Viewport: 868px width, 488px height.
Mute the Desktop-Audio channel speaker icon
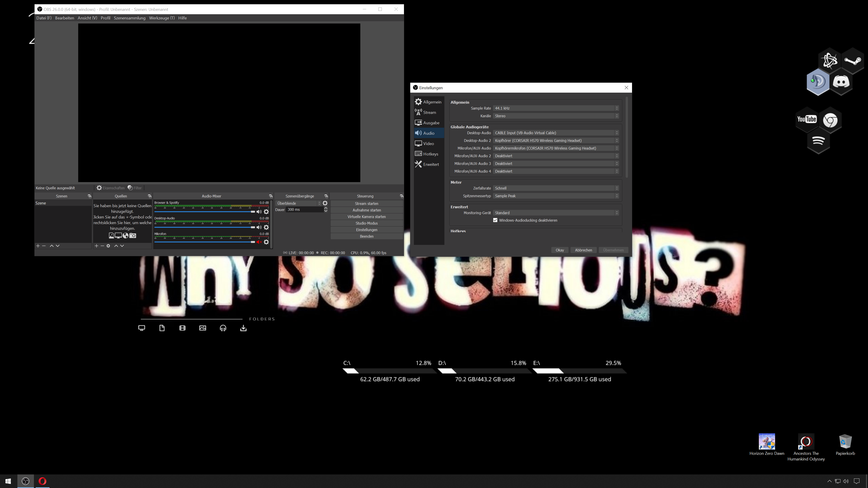coord(259,227)
